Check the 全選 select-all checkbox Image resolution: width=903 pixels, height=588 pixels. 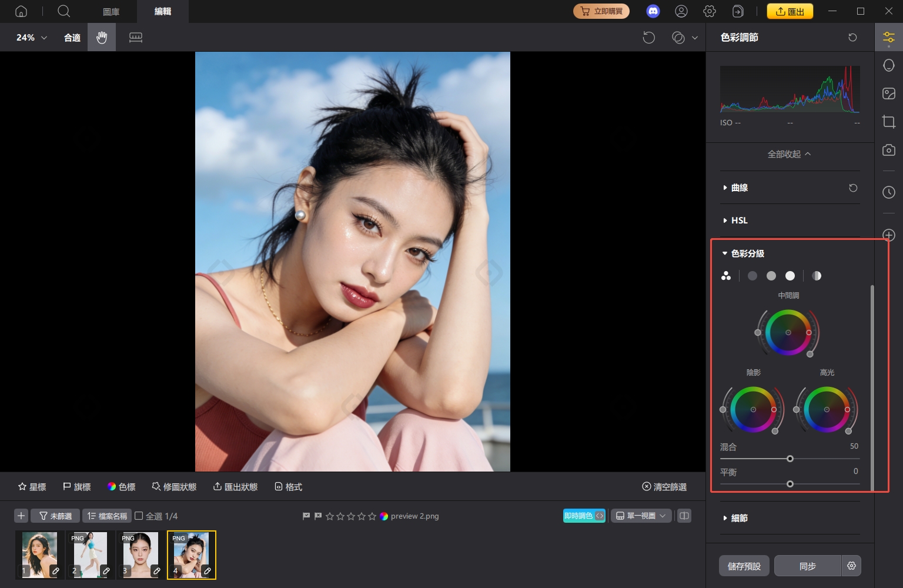tap(139, 516)
